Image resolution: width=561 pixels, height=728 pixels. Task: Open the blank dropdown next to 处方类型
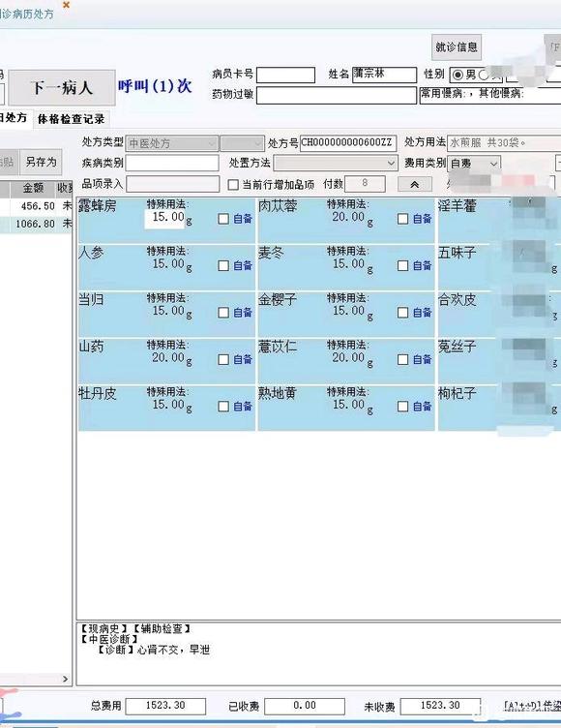pyautogui.click(x=242, y=143)
